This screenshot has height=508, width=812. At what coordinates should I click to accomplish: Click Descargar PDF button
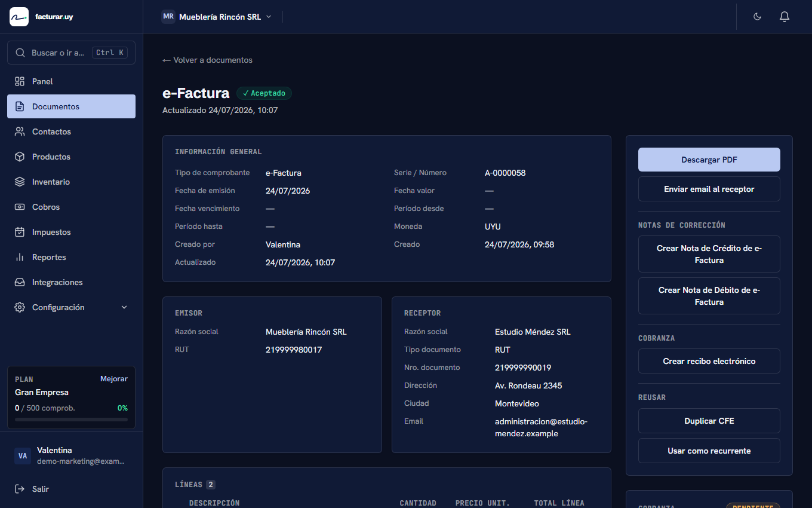(709, 160)
